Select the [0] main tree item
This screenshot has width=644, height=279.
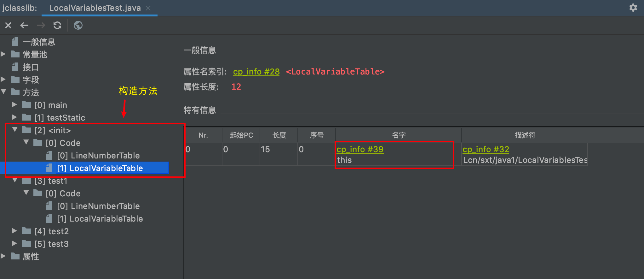[51, 105]
